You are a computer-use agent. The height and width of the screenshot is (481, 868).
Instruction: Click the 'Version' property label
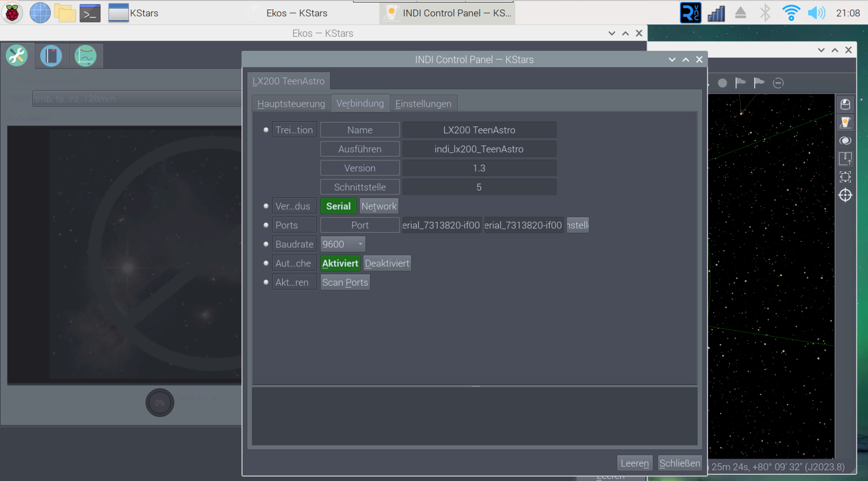[360, 168]
